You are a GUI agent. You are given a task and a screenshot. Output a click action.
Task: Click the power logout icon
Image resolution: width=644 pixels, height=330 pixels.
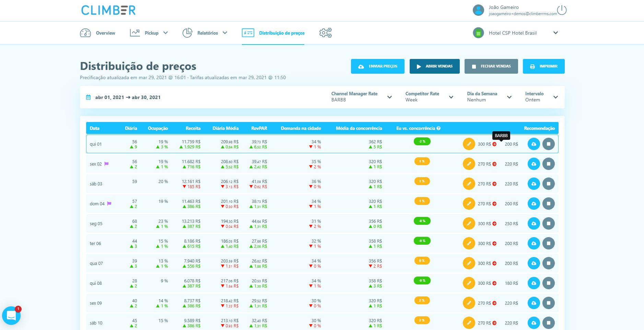tap(562, 10)
